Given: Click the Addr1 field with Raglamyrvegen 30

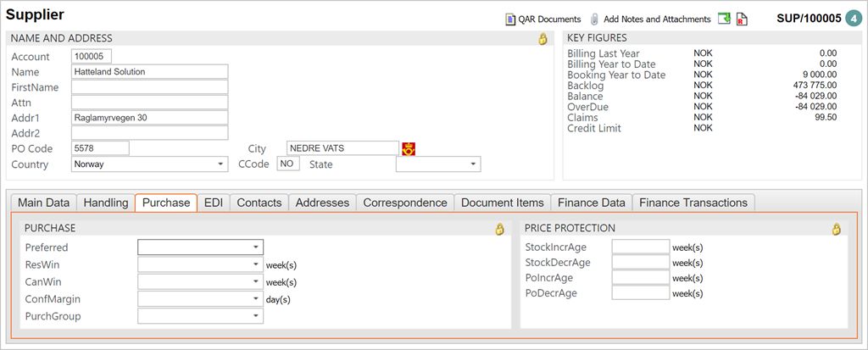Looking at the screenshot, I should [149, 118].
